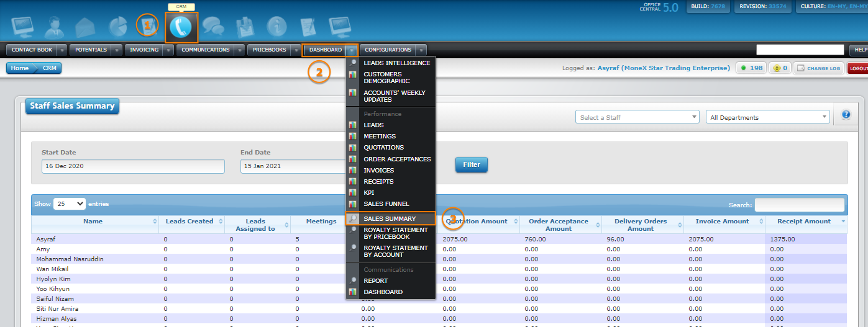Click the floppy disk module icon
Screen dimensions: 868x327
coord(245,27)
